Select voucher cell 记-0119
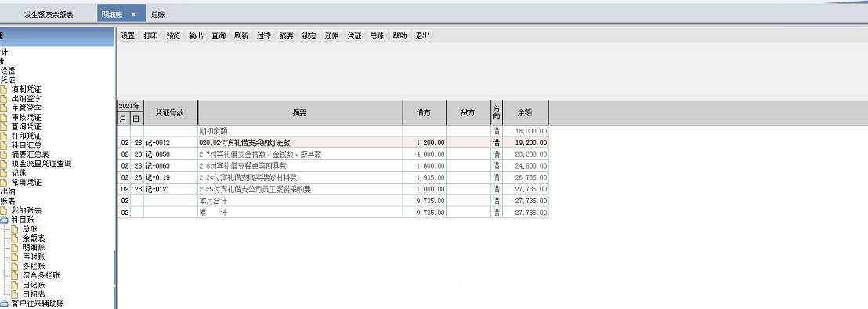The width and height of the screenshot is (868, 309). 171,178
